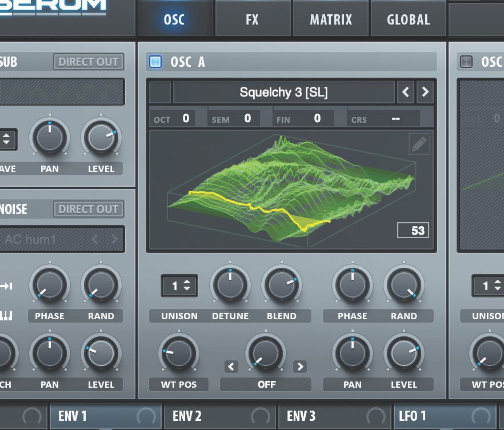Switch to the FX tab

pyautogui.click(x=253, y=19)
